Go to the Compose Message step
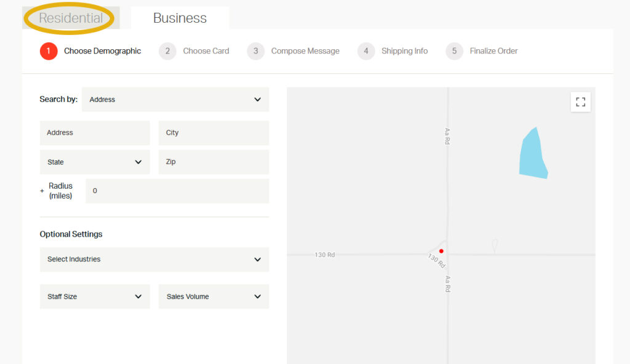 click(305, 51)
